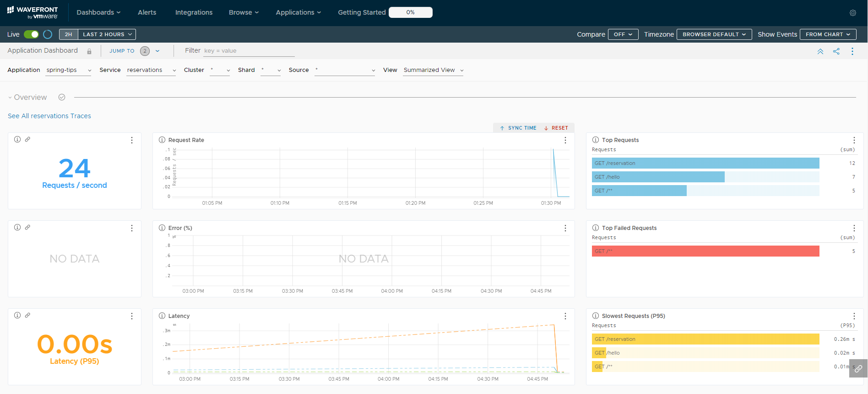Click the refresh progress circle icon next to Live

pos(48,34)
